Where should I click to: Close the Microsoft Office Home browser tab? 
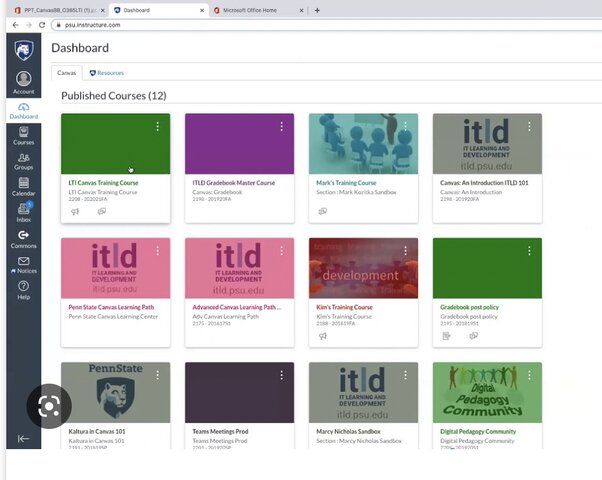tap(301, 10)
